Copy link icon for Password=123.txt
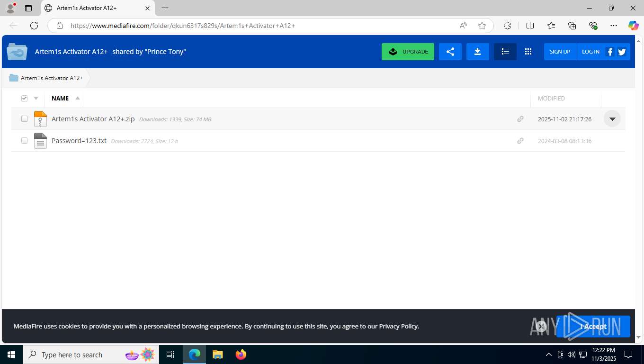 pos(520,141)
